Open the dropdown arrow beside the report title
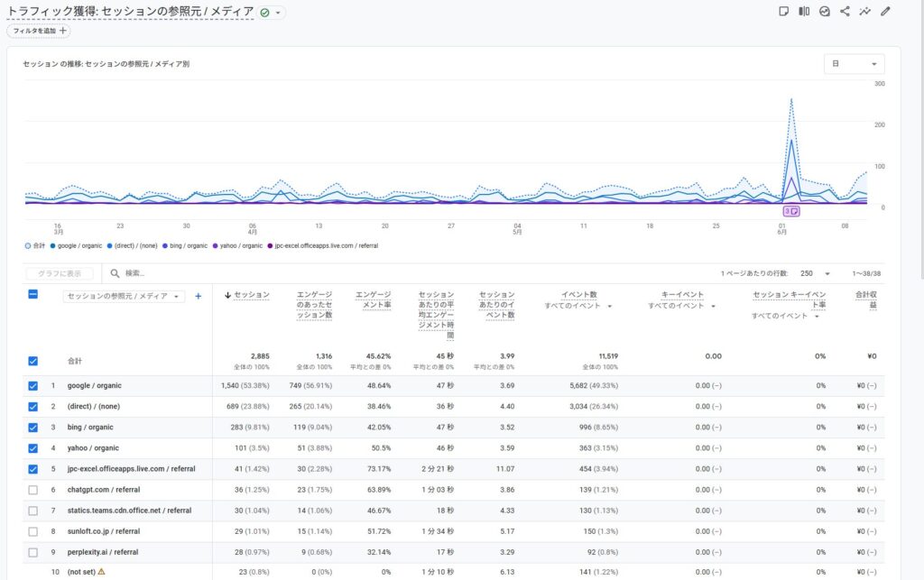The image size is (924, 580). coord(278,13)
